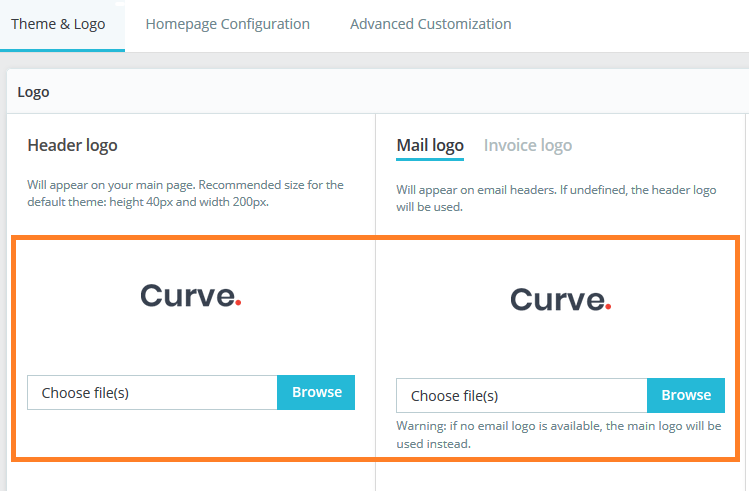
Task: Click the Header logo section title
Action: pyautogui.click(x=72, y=146)
